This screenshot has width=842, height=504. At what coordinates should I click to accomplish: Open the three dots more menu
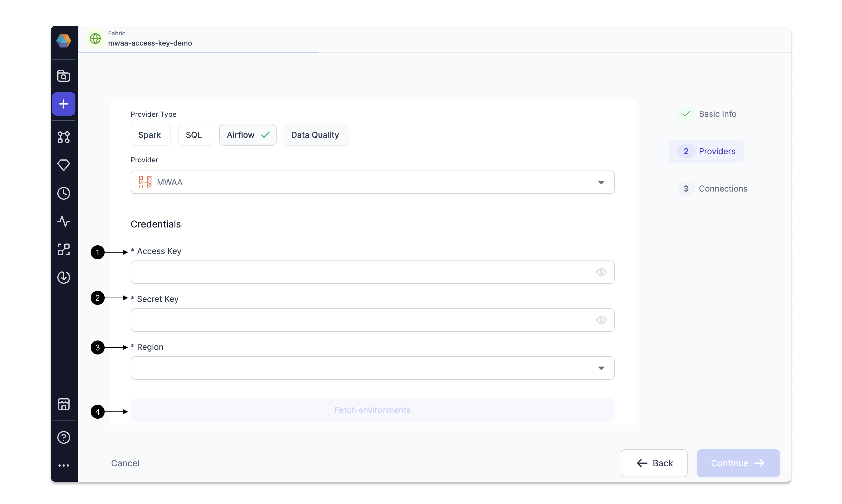pyautogui.click(x=63, y=465)
